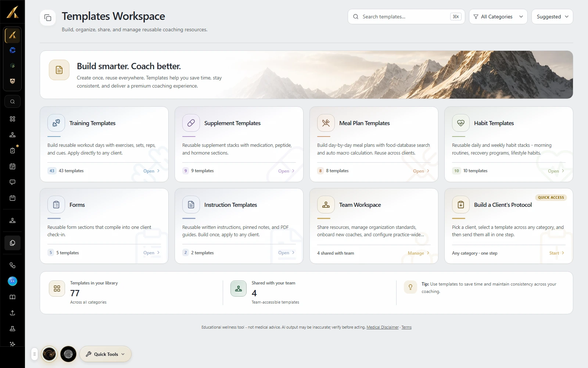Click the gold logo at the sidebar top
This screenshot has height=368, width=588.
click(x=12, y=13)
